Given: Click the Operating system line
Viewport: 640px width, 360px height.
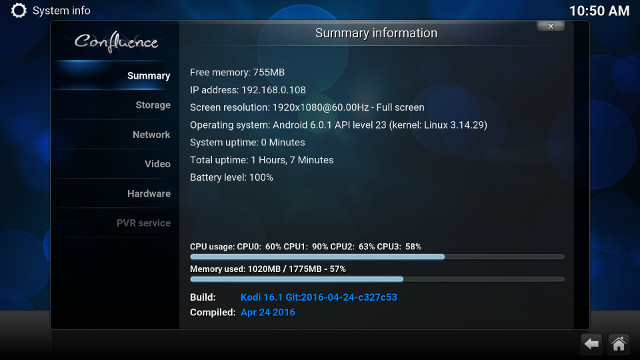Looking at the screenshot, I should click(x=339, y=125).
